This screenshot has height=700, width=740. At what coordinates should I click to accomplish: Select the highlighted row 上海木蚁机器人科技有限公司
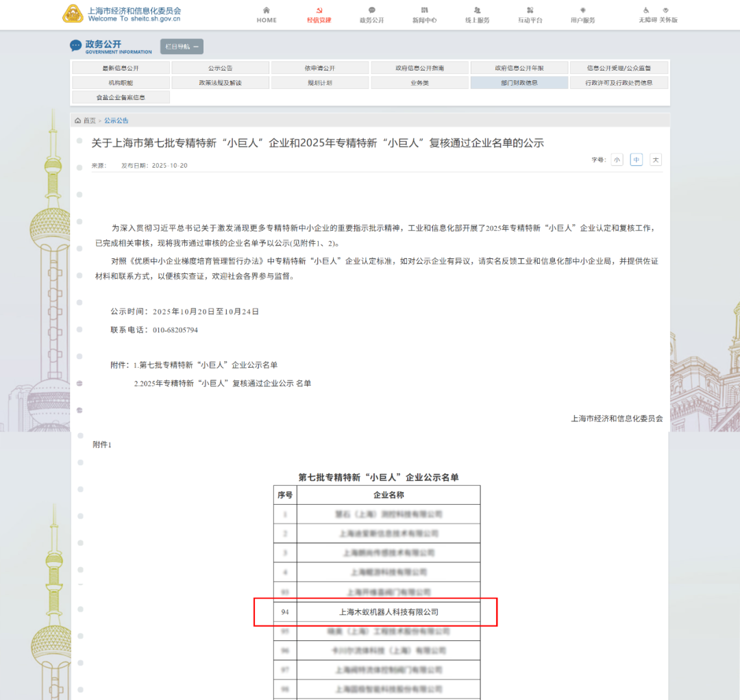[x=388, y=612]
